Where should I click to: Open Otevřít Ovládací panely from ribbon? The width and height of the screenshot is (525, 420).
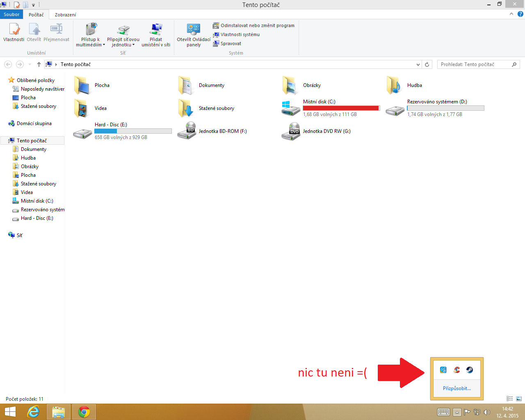(194, 31)
